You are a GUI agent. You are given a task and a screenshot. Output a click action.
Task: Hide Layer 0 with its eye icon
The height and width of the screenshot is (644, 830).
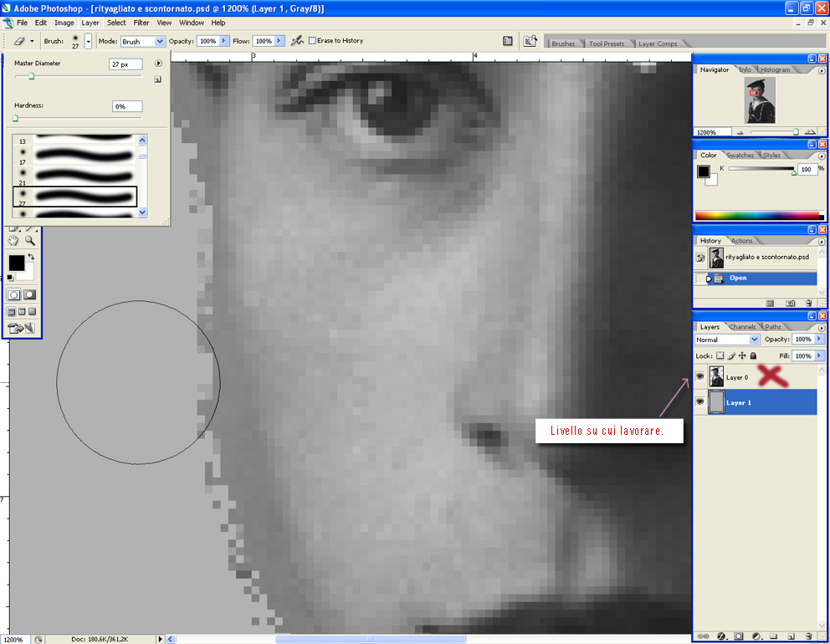click(x=699, y=377)
